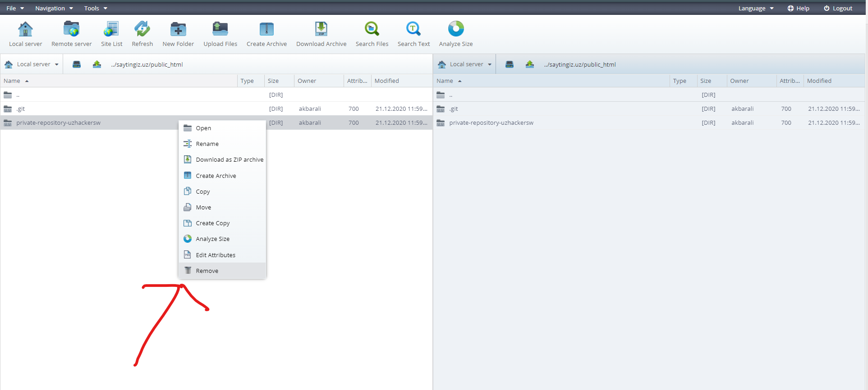The width and height of the screenshot is (868, 390).
Task: Click the Help icon in the top bar
Action: point(790,8)
